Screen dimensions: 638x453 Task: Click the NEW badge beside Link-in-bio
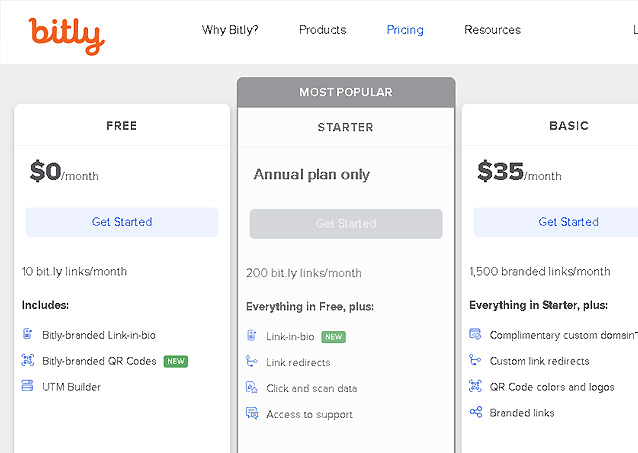(x=333, y=337)
